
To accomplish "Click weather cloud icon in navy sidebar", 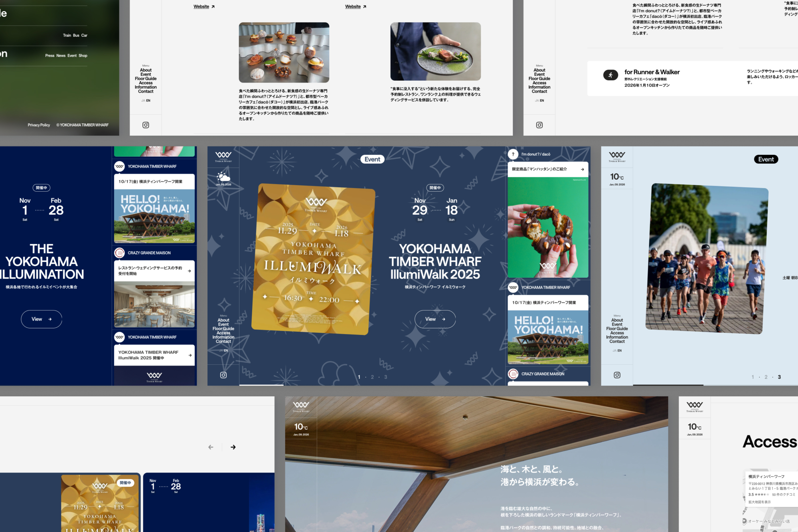I will tap(223, 177).
